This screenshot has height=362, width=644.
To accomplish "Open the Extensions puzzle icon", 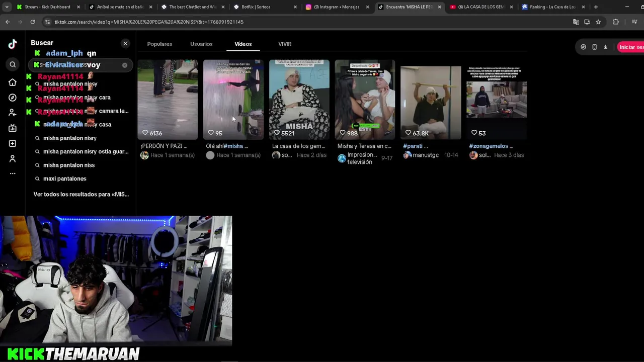I will pyautogui.click(x=616, y=22).
